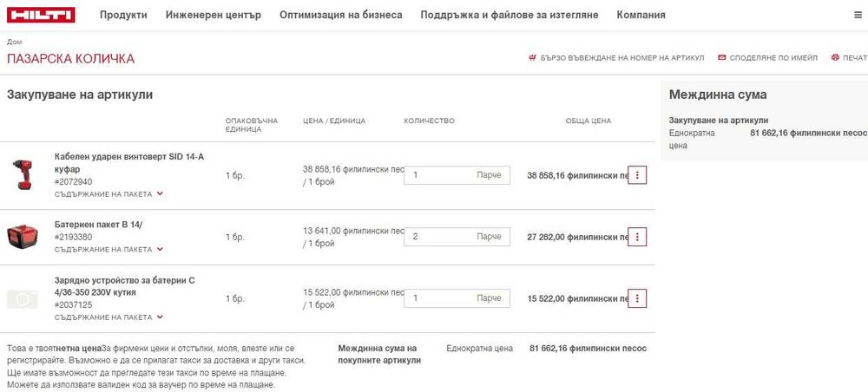Click the КОЛИЧЕСТВО column header
This screenshot has height=392, width=868.
[429, 121]
